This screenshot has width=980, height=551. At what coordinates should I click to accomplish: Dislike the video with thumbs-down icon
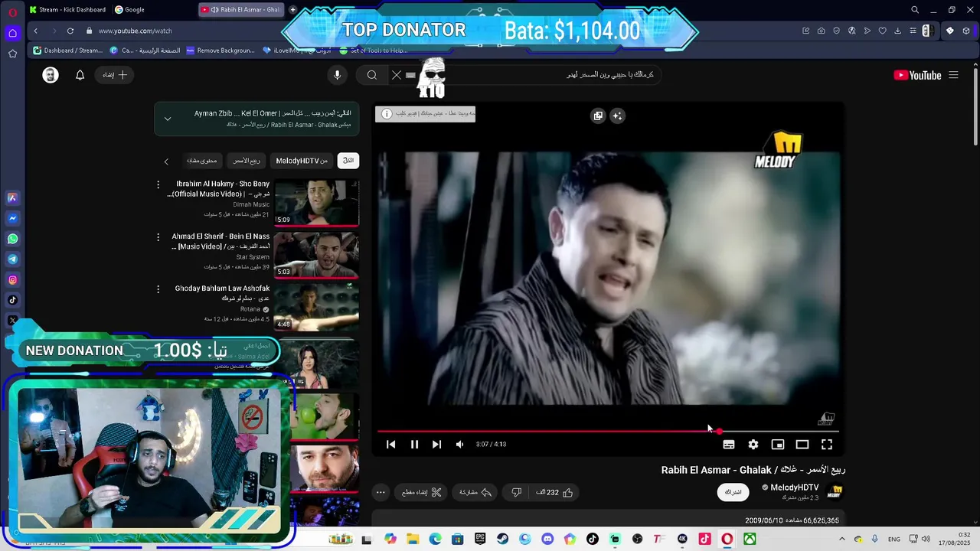(x=517, y=492)
